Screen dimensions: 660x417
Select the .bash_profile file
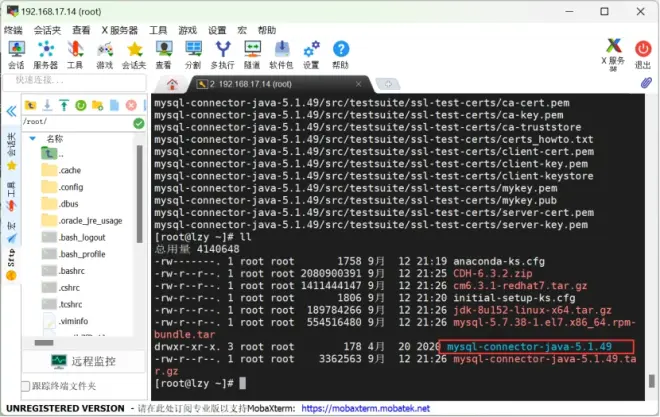click(x=73, y=254)
